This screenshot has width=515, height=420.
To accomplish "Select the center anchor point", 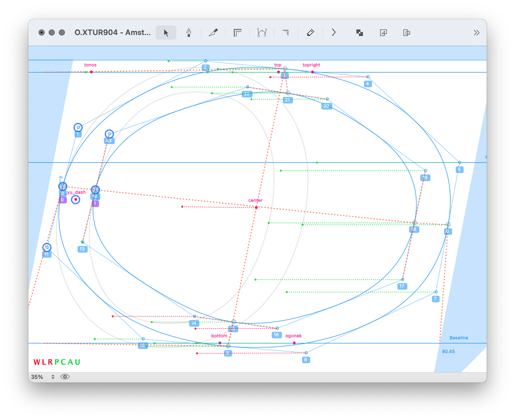I will pyautogui.click(x=256, y=207).
